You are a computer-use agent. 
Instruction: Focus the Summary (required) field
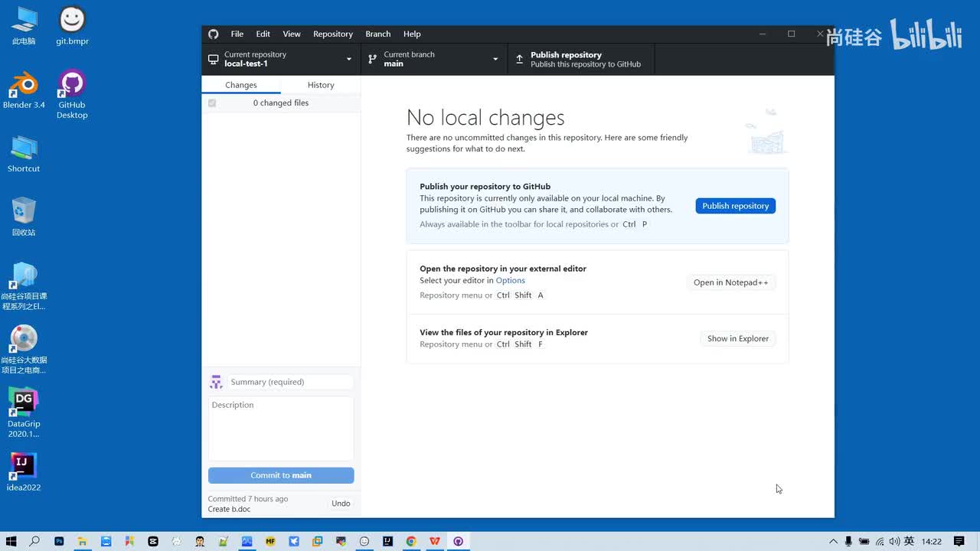coord(291,382)
